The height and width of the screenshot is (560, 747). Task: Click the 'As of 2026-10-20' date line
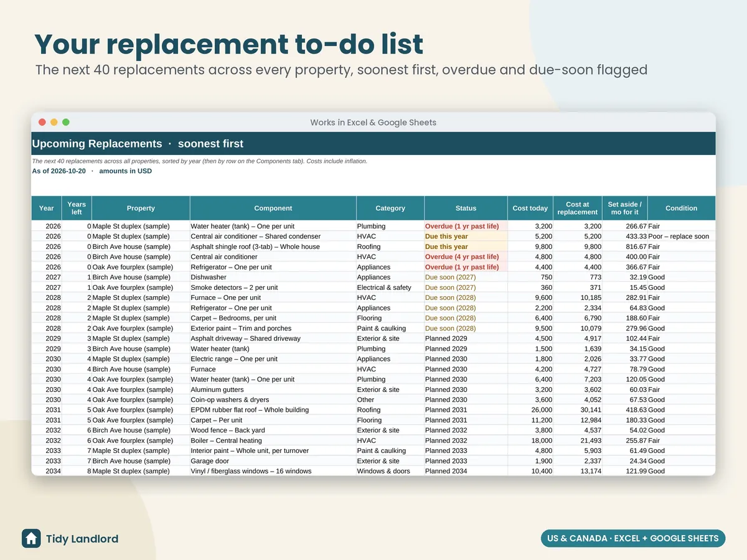[92, 171]
